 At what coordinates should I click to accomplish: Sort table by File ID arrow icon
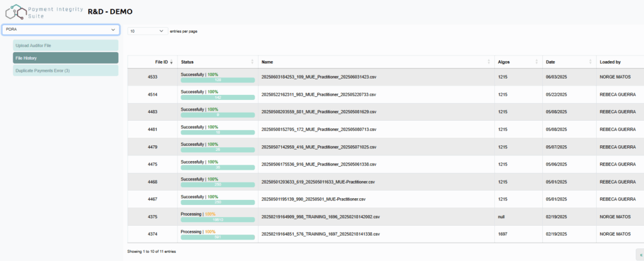pos(172,62)
